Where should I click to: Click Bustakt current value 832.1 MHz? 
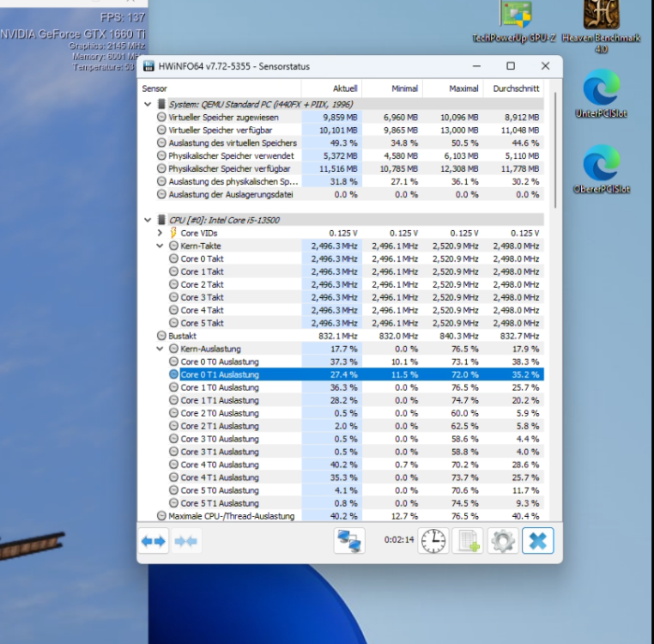click(x=338, y=336)
